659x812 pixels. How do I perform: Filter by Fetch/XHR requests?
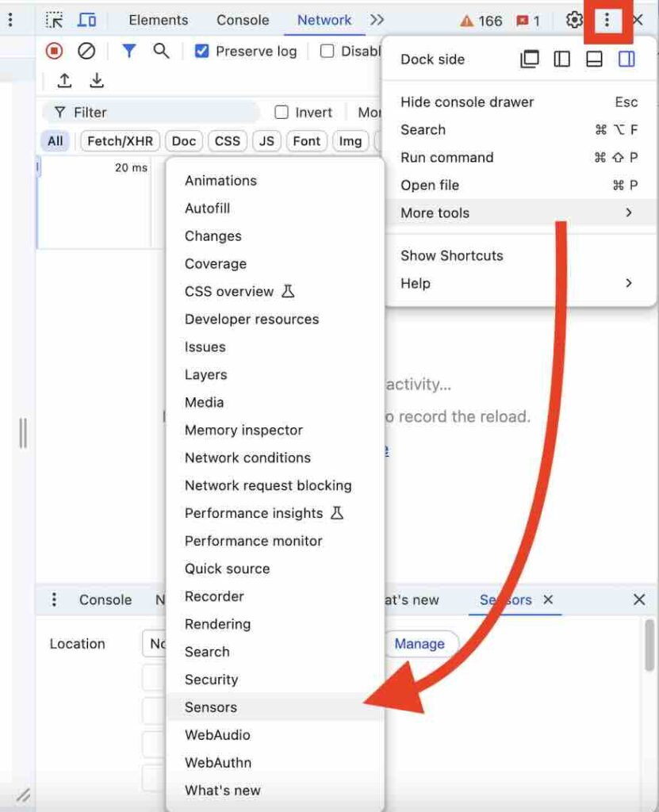[121, 141]
